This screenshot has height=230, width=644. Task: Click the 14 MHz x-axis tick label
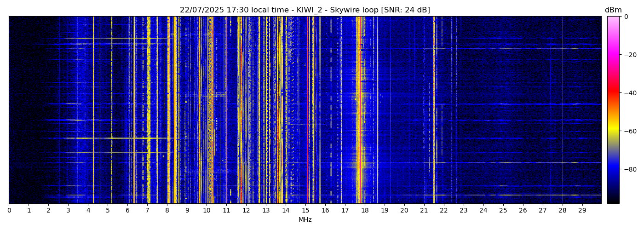[286, 210]
